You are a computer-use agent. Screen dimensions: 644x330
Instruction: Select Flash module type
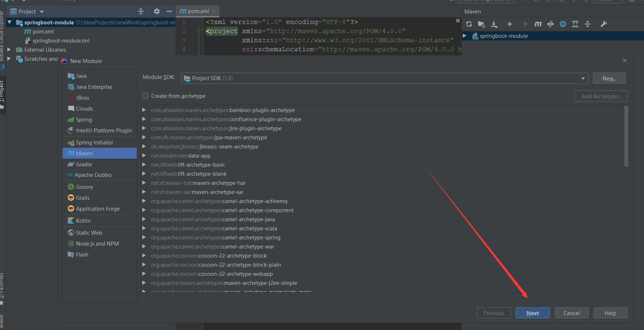tap(100, 254)
